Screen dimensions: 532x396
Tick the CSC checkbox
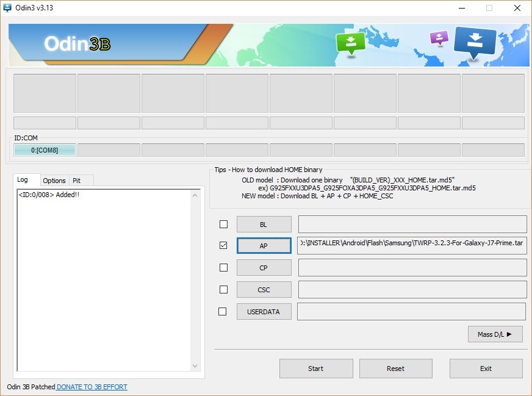(x=223, y=289)
